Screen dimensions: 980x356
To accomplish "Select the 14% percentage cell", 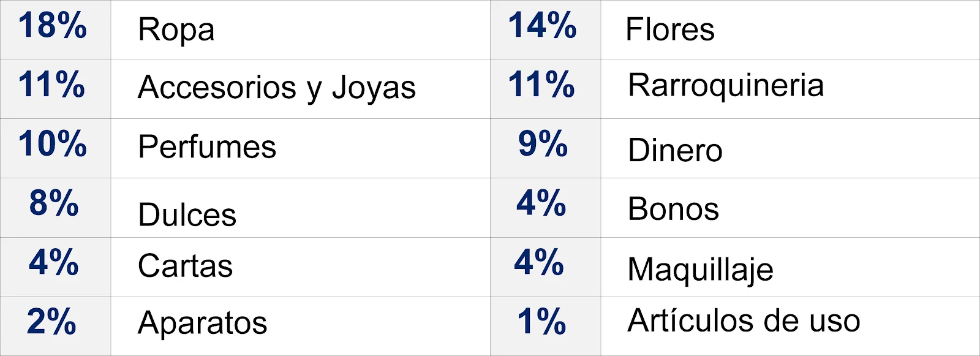I will click(546, 29).
